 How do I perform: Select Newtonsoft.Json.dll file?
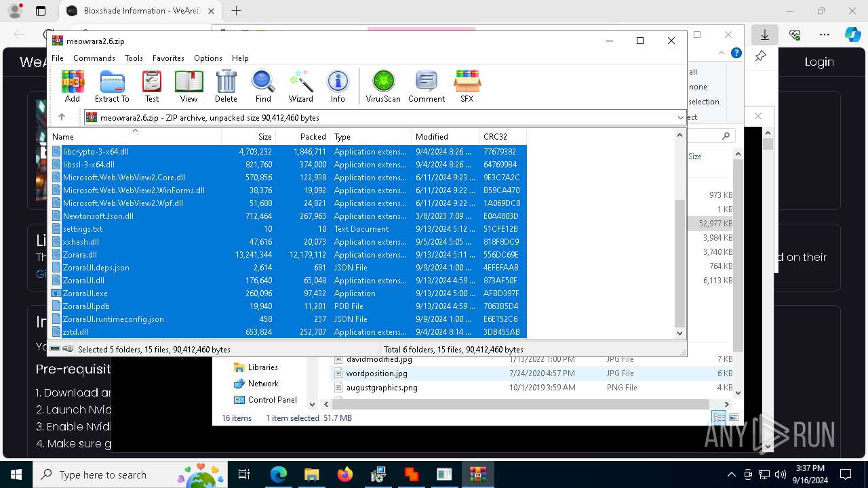coord(288,216)
